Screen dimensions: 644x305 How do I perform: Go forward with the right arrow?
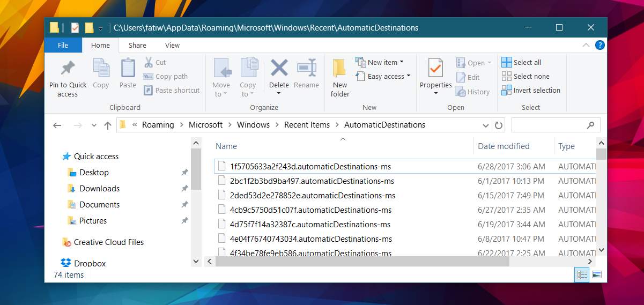click(x=78, y=125)
